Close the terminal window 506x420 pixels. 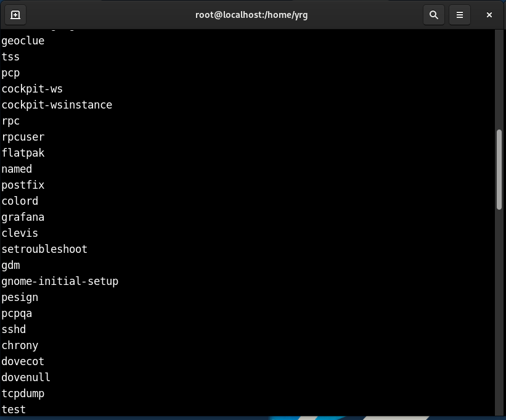coord(489,15)
